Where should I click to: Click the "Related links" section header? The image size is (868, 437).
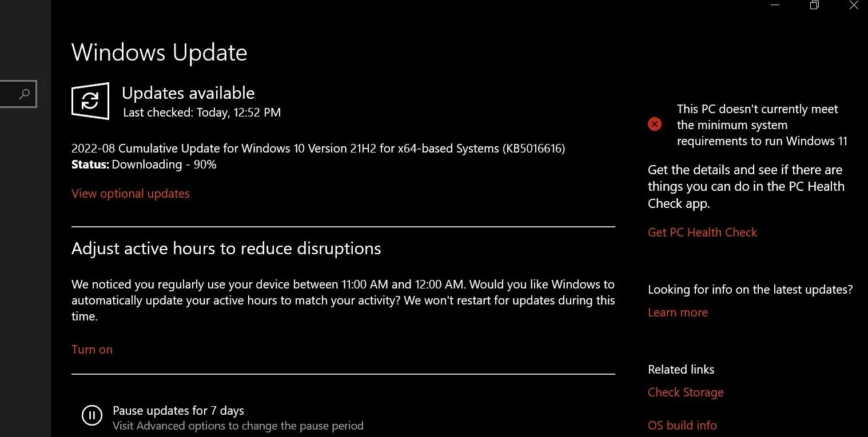pyautogui.click(x=680, y=369)
